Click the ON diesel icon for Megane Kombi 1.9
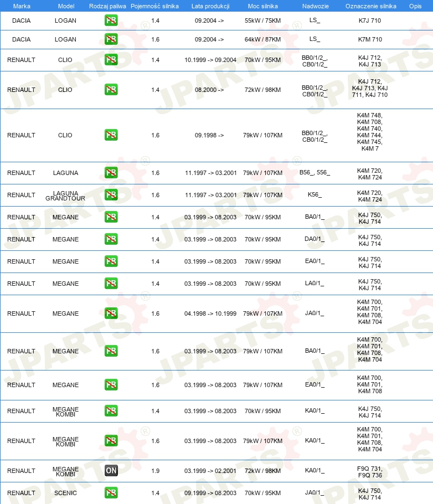The width and height of the screenshot is (433, 504). pyautogui.click(x=111, y=471)
